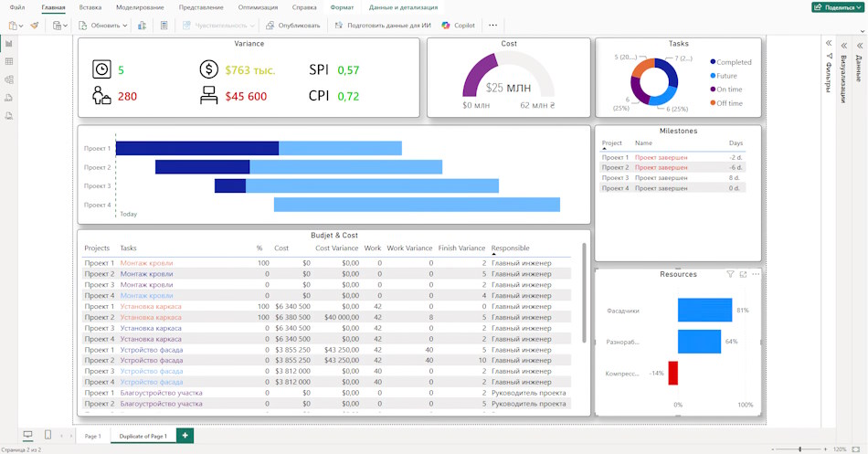Click the Completed legend color dot
Image resolution: width=868 pixels, height=454 pixels.
(x=713, y=61)
